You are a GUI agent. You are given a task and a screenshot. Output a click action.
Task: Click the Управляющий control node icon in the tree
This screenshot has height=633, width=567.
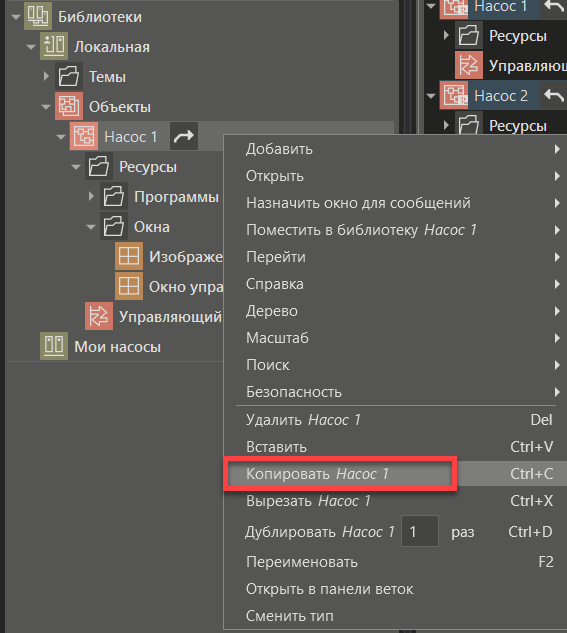[x=99, y=316]
